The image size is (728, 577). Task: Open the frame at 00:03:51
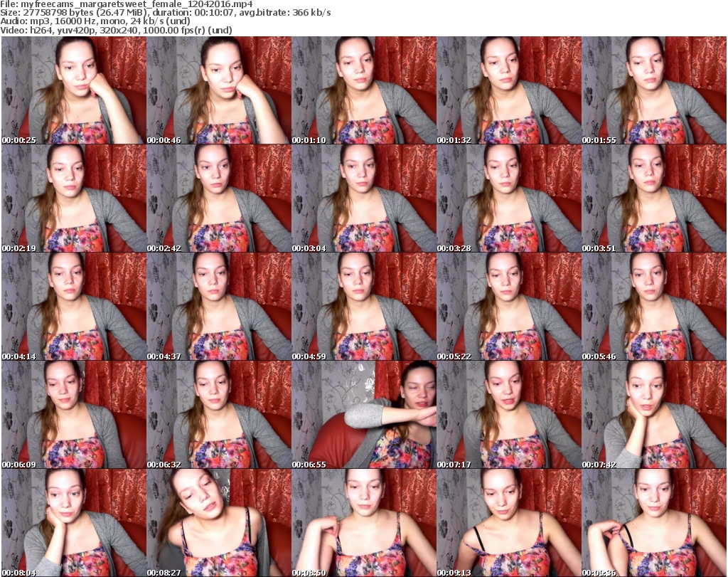[654, 198]
